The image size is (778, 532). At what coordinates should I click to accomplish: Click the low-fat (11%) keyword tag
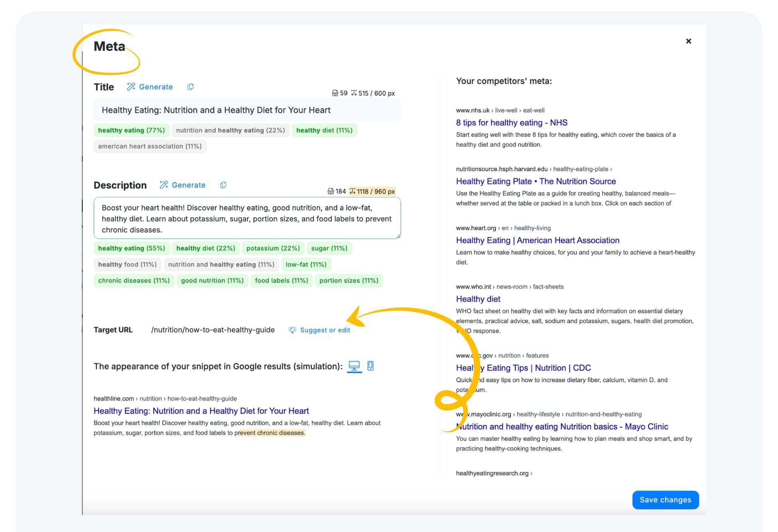click(x=306, y=265)
